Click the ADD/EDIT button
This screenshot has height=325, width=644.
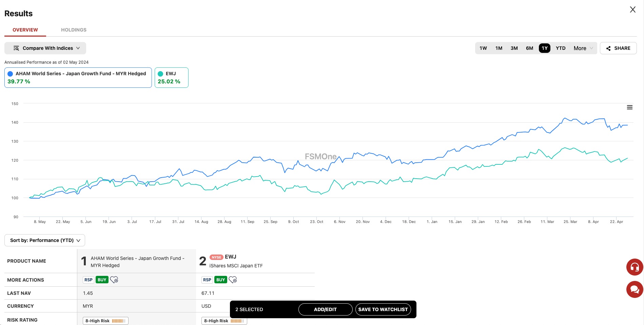click(325, 309)
